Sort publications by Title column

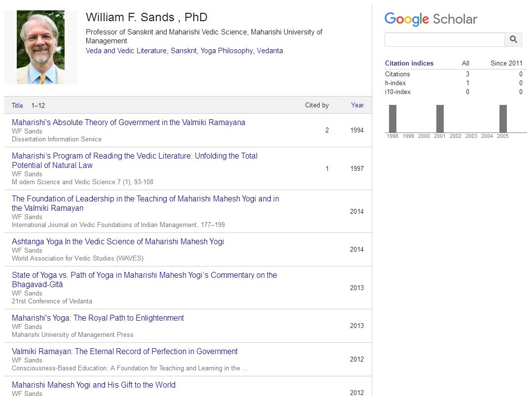point(17,105)
